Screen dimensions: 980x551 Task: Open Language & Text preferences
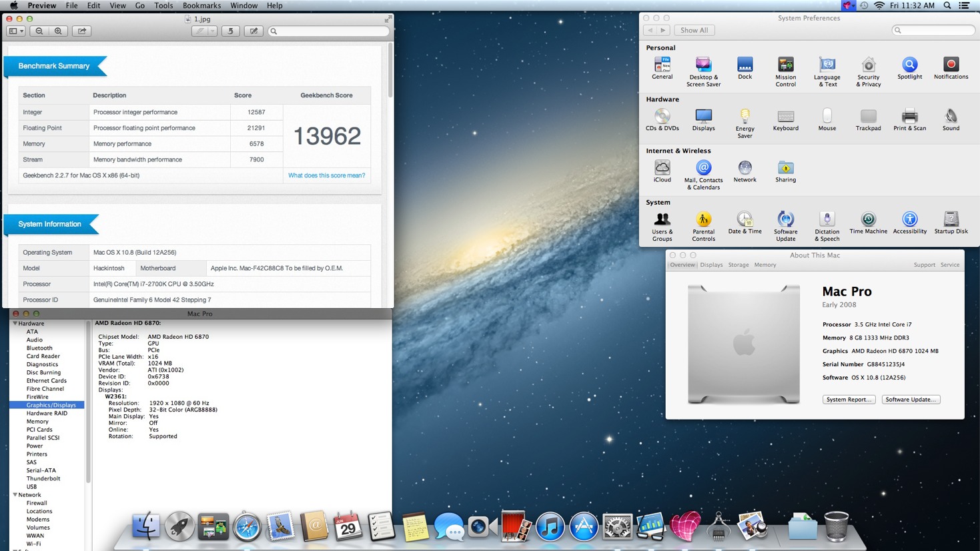pos(827,72)
